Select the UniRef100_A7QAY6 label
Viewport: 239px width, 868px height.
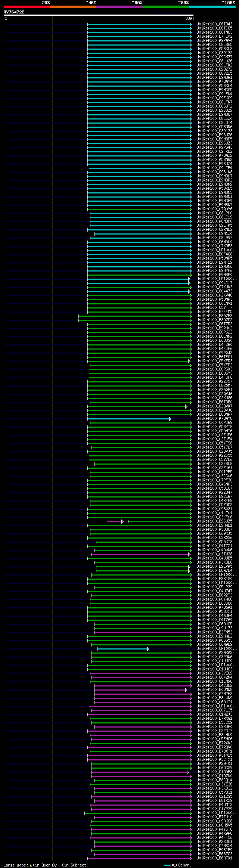point(214,209)
